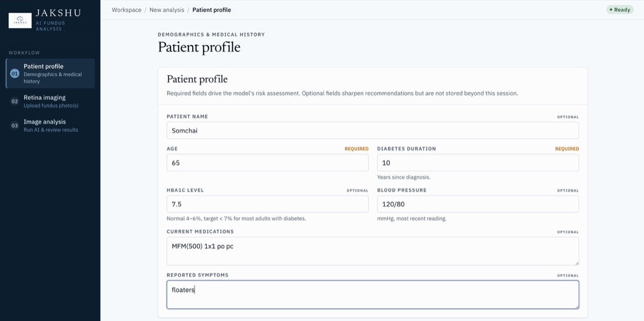Go to Image analysis step
Screen dimensions: 644x321
pyautogui.click(x=50, y=126)
